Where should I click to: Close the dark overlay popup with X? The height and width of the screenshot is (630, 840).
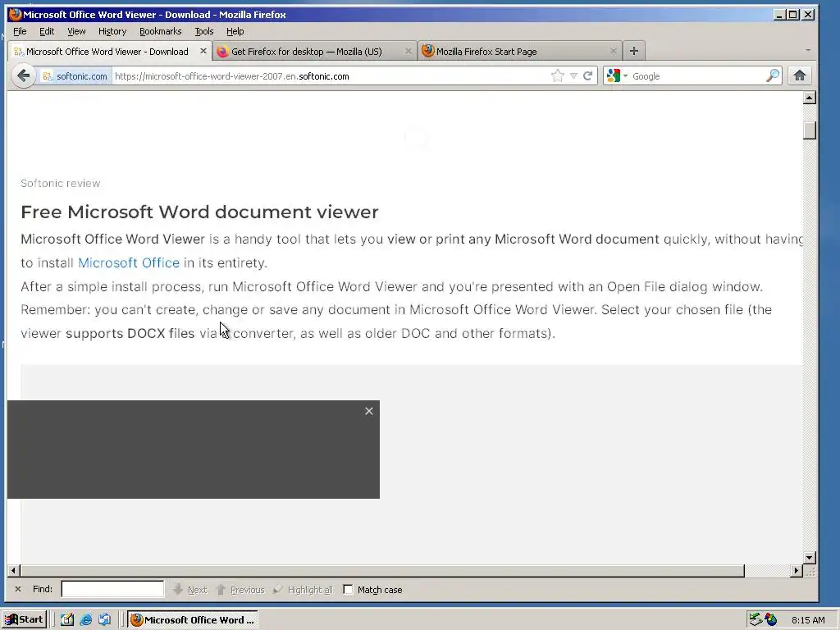[368, 411]
